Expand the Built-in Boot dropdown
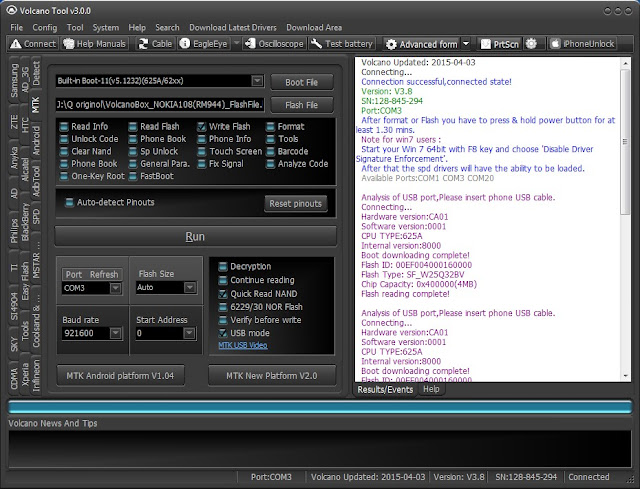 tap(257, 81)
